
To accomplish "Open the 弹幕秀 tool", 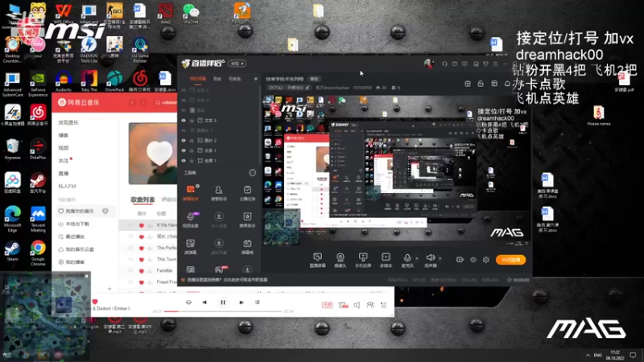I will (x=247, y=247).
